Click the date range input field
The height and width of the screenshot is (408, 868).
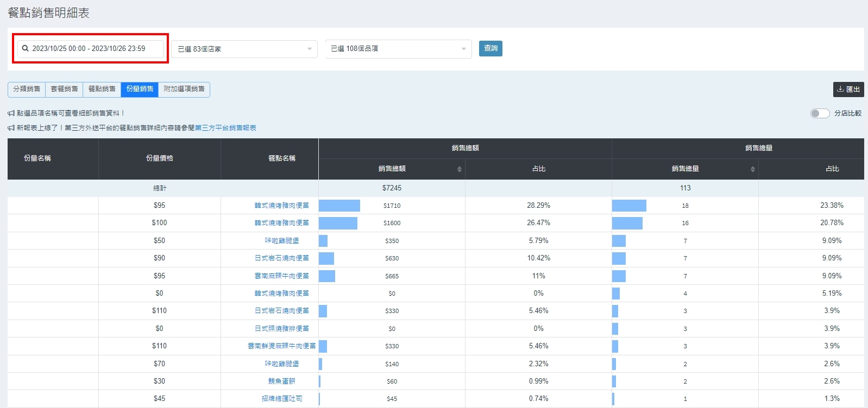[x=95, y=48]
